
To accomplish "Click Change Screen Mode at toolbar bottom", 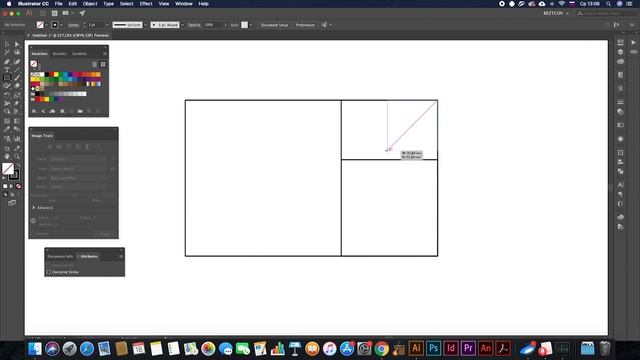I will click(x=12, y=203).
